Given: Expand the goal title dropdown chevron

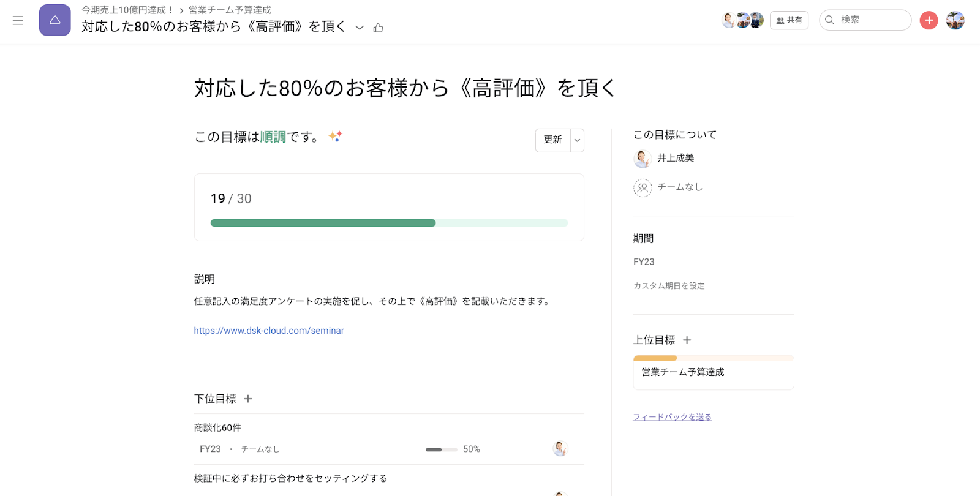Looking at the screenshot, I should pyautogui.click(x=360, y=28).
